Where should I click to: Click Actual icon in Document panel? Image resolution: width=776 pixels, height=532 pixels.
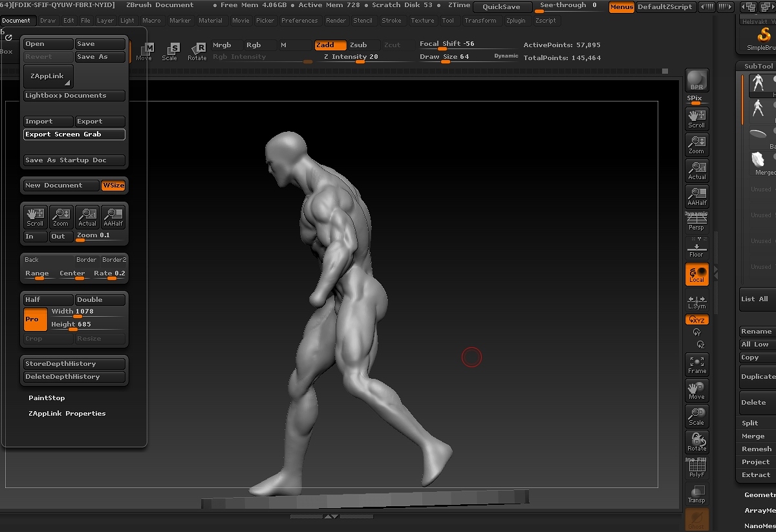tap(87, 217)
